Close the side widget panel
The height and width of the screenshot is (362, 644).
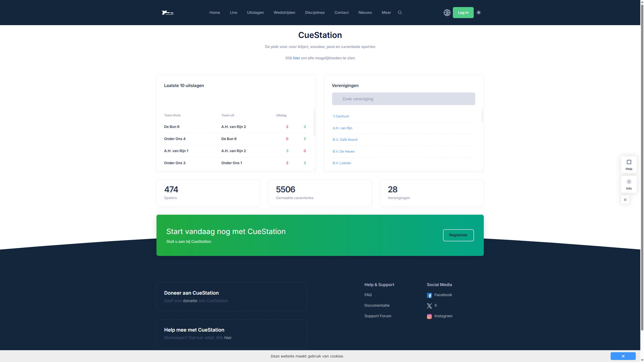625,200
